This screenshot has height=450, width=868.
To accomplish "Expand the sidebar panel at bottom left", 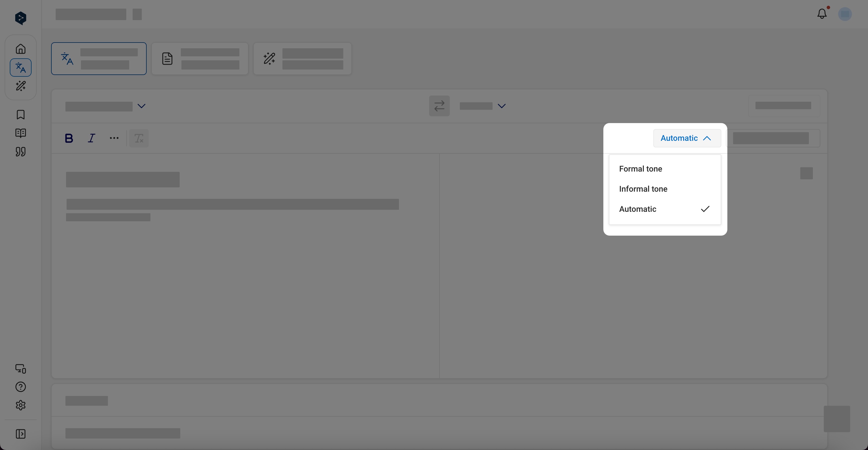I will (x=21, y=434).
